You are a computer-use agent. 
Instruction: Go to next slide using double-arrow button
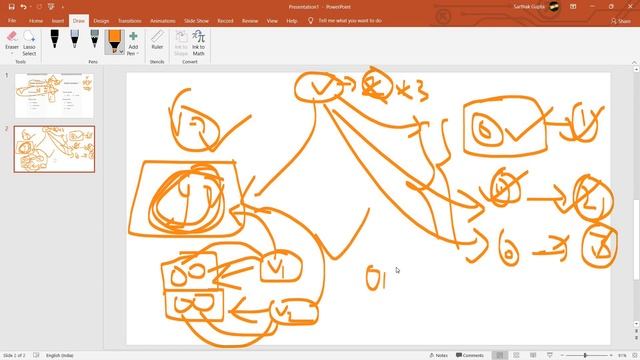[x=636, y=339]
